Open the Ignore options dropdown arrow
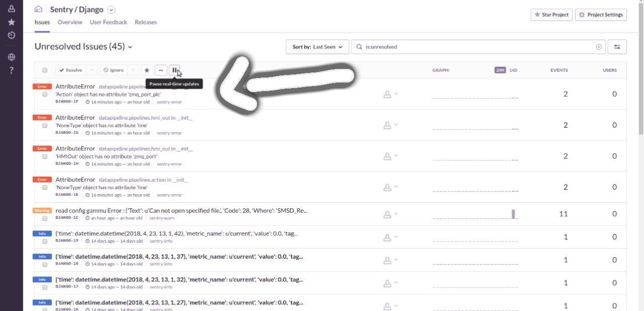This screenshot has height=311, width=644. [x=133, y=70]
